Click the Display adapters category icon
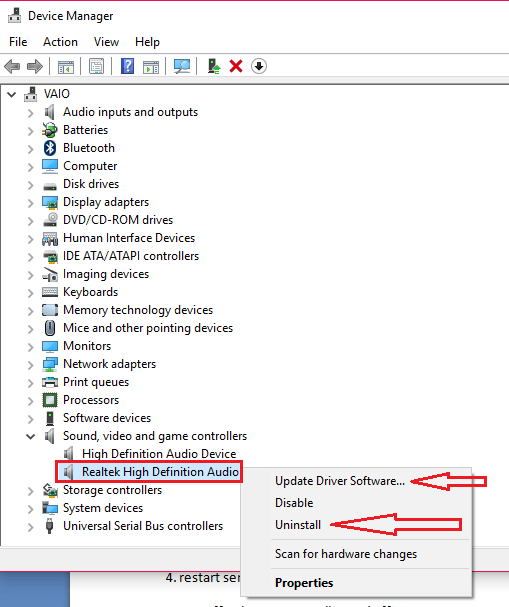The image size is (509, 607). pos(50,202)
